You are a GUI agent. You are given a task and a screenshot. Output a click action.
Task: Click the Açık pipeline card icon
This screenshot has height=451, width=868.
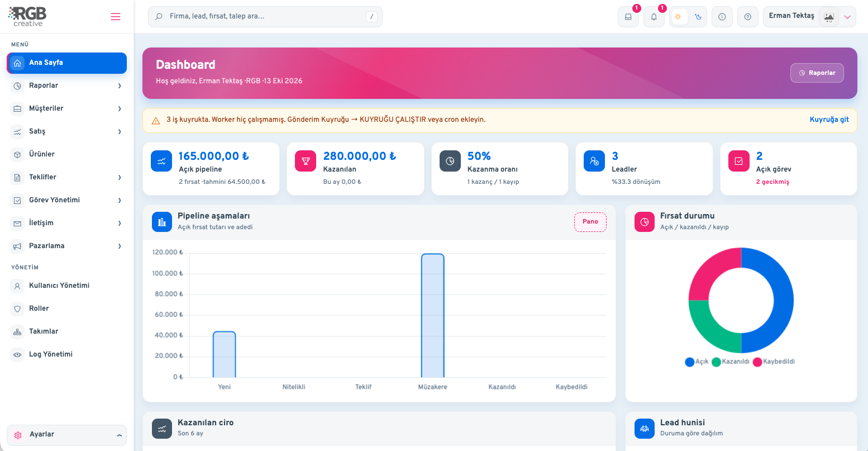point(161,161)
